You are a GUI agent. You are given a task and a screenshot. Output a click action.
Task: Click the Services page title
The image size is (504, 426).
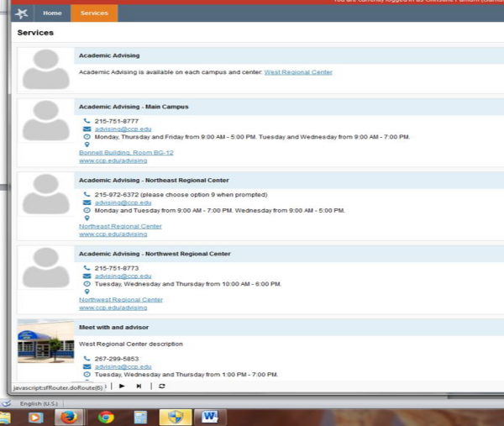point(35,33)
